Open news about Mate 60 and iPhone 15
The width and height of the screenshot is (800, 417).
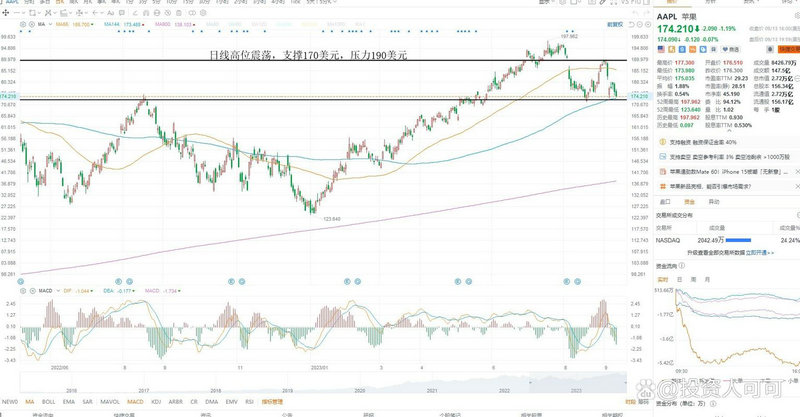729,172
